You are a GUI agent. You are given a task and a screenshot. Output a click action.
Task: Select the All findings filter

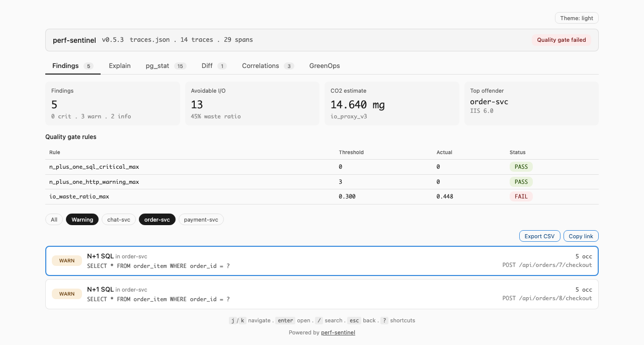click(x=54, y=220)
